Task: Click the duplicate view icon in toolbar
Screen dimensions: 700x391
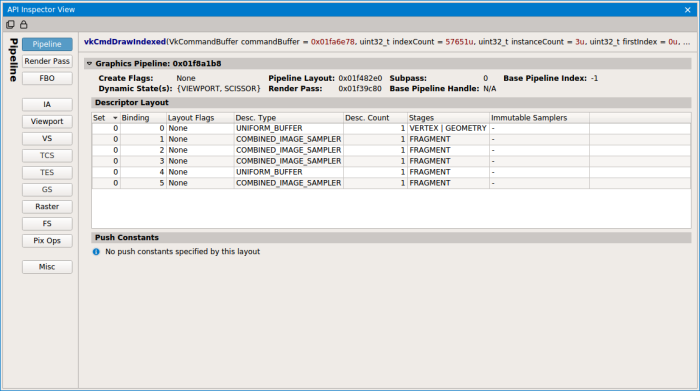Action: pyautogui.click(x=10, y=25)
